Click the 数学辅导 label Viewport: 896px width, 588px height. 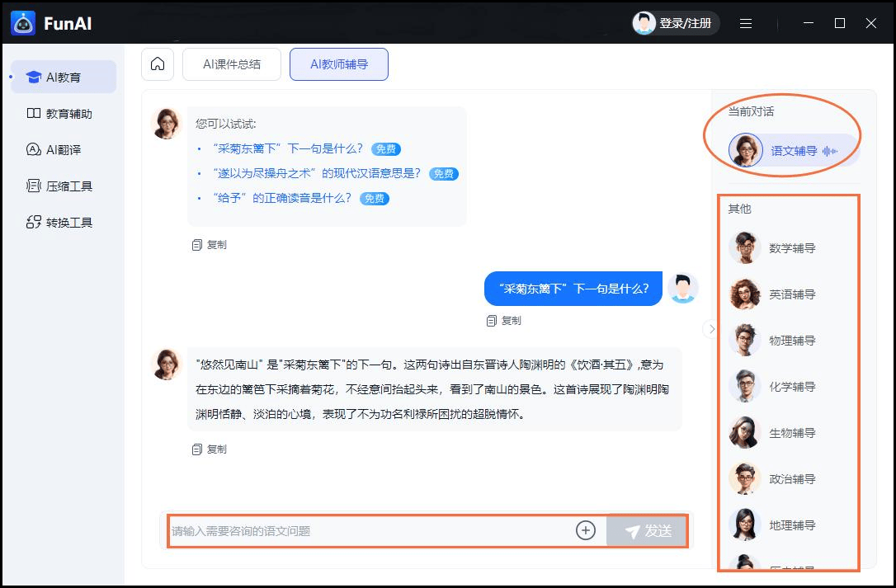(x=792, y=248)
